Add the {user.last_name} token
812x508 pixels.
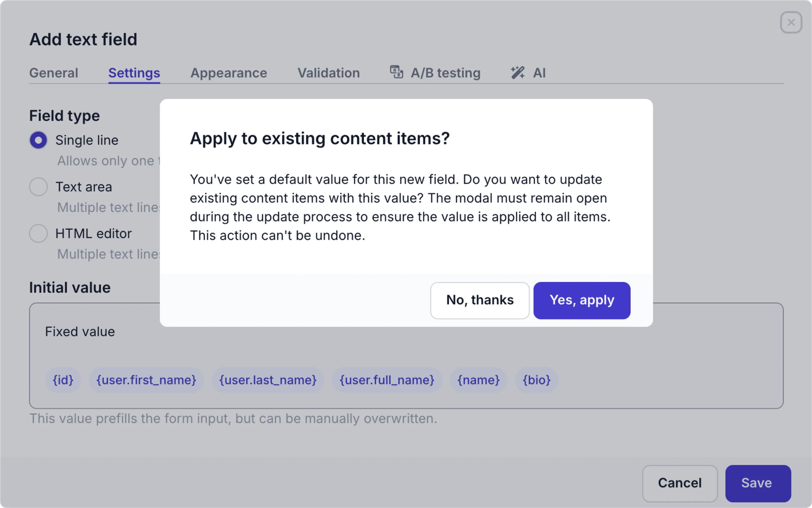pos(268,380)
